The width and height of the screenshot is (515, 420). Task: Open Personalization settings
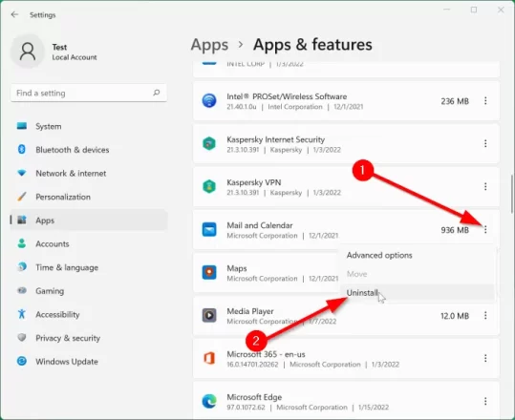click(89, 197)
